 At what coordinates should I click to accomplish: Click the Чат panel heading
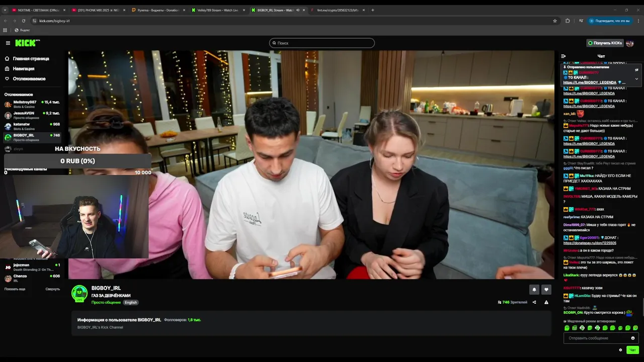click(x=601, y=56)
